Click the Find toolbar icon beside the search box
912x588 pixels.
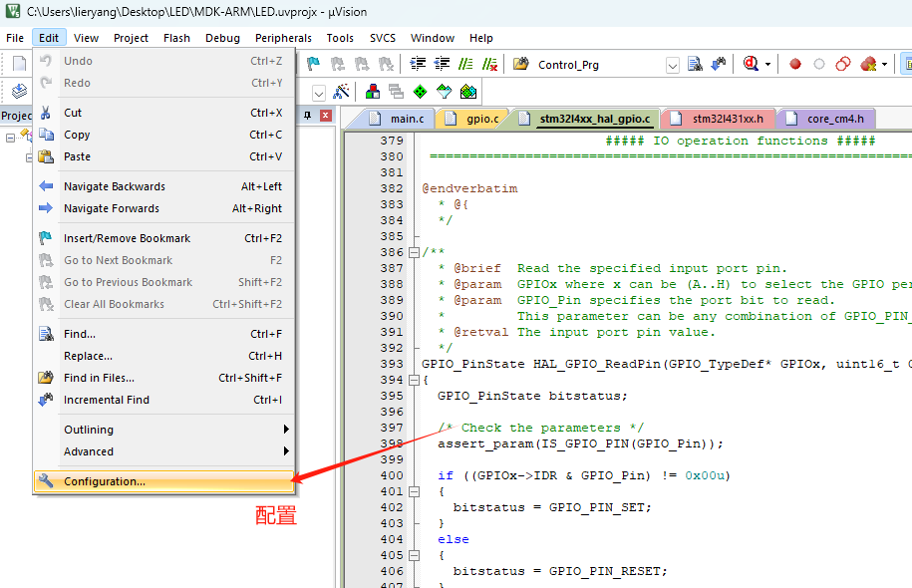[x=695, y=64]
